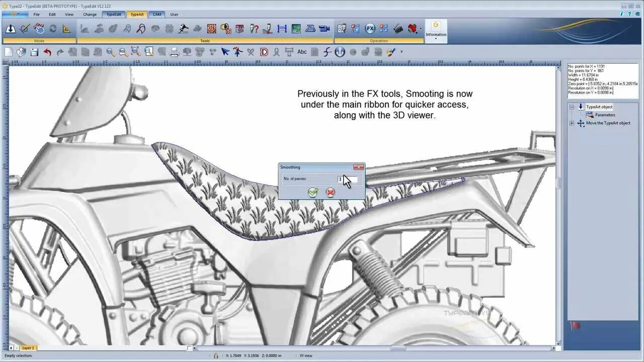
Task: Close the Smoothing dialog
Action: coord(358,167)
